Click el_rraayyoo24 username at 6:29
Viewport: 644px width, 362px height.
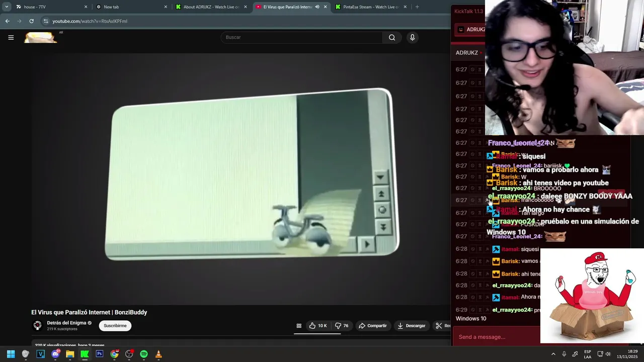coord(511,310)
